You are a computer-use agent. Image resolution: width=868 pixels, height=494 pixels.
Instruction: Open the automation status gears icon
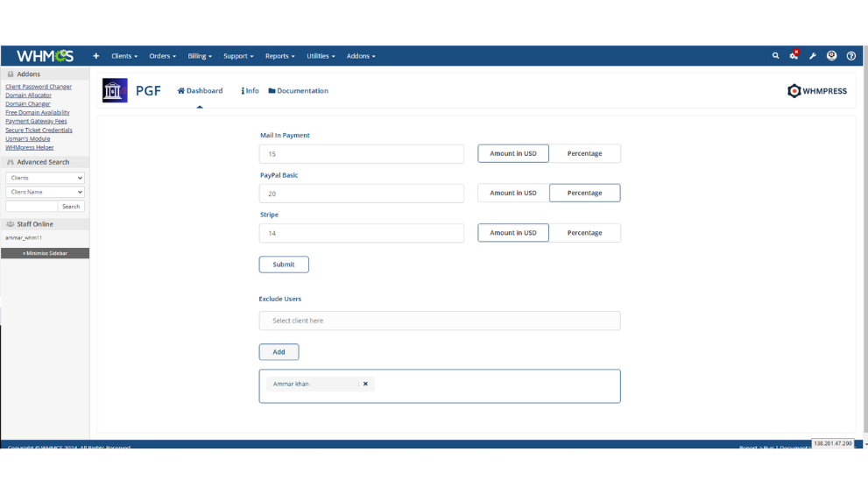pyautogui.click(x=794, y=56)
